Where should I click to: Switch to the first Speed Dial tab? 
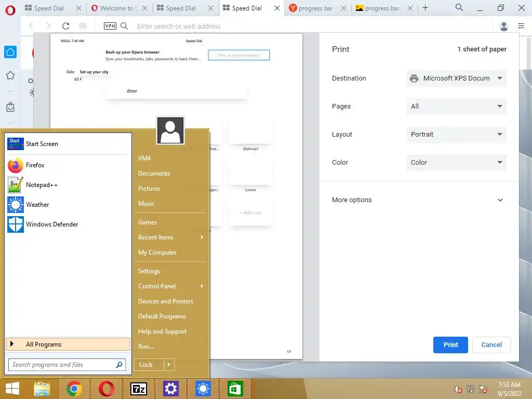pyautogui.click(x=49, y=8)
